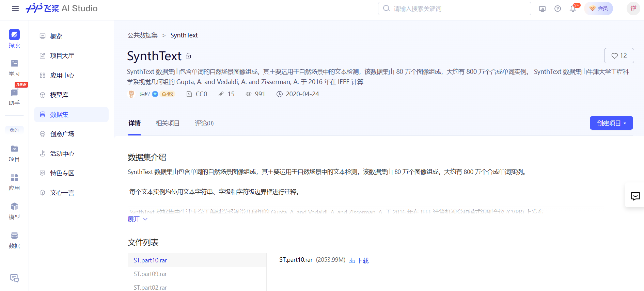
Task: Click the blue verified badge icon
Action: (155, 94)
